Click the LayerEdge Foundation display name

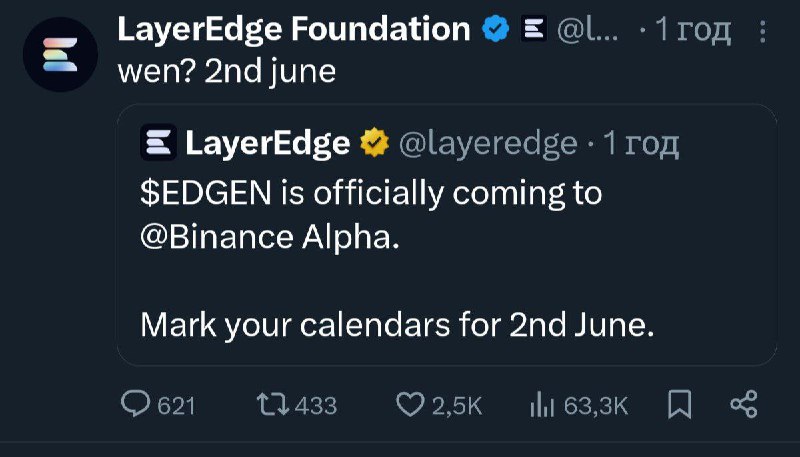click(x=293, y=30)
